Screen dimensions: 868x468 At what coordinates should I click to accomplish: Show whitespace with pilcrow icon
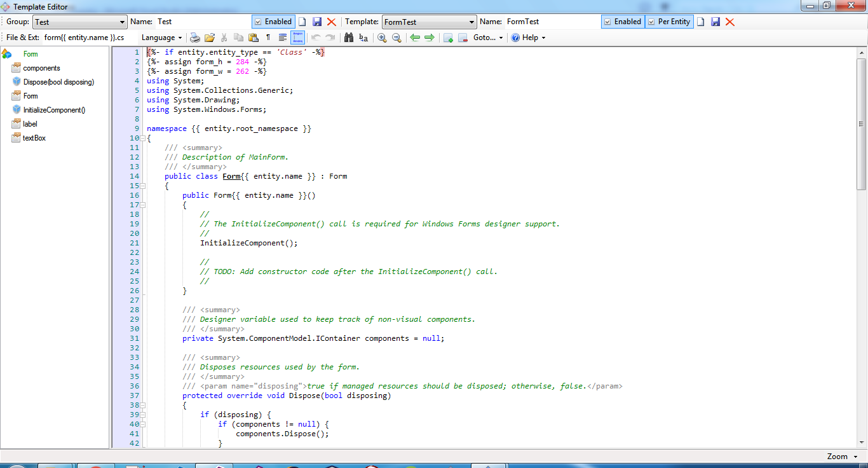click(x=268, y=38)
